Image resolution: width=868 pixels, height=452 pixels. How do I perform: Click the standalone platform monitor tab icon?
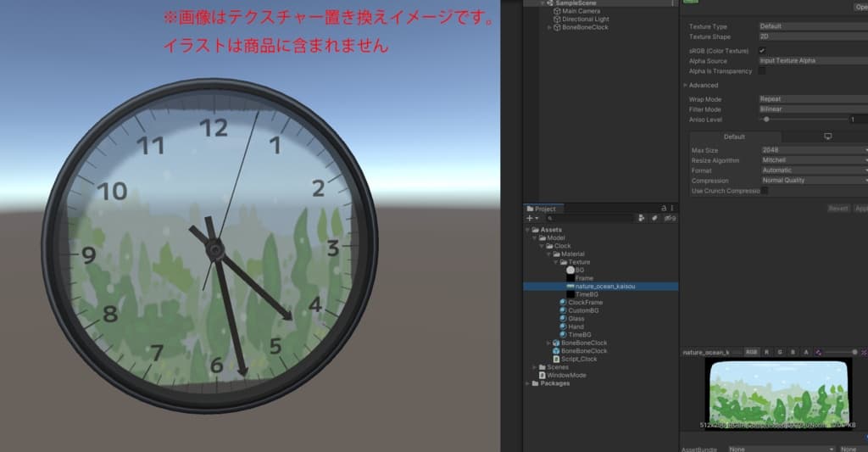(x=827, y=137)
